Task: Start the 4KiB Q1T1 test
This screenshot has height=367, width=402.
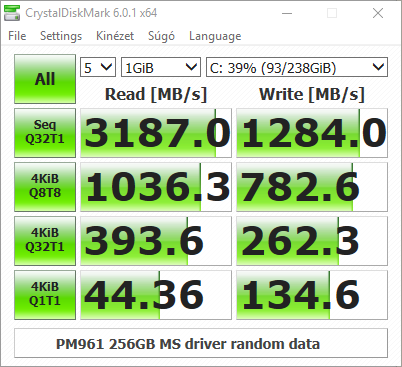Action: (x=45, y=295)
